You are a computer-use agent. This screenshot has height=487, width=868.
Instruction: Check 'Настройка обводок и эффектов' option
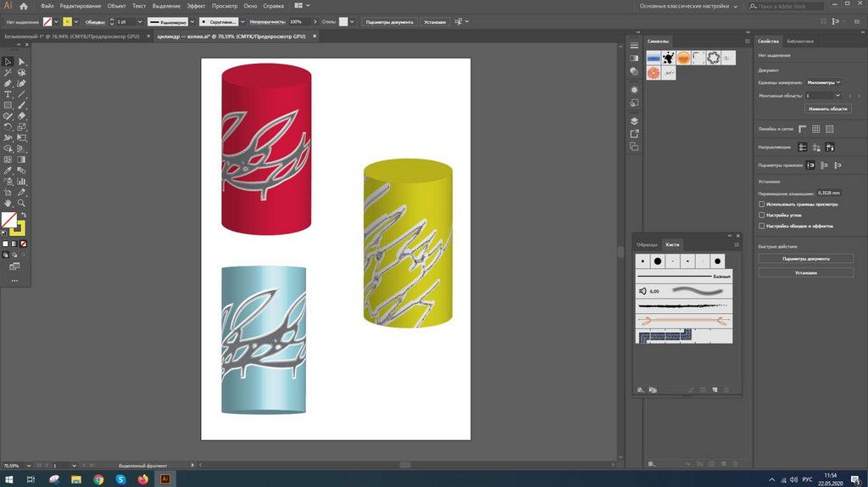coord(761,227)
